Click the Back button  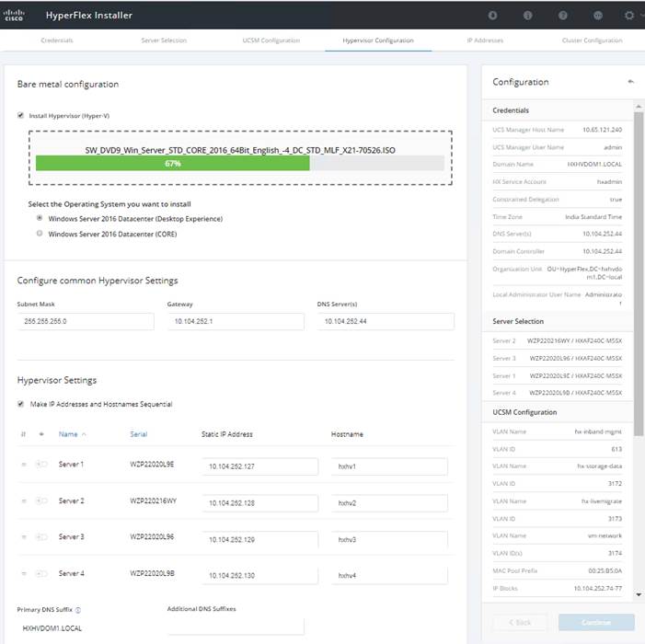click(520, 622)
